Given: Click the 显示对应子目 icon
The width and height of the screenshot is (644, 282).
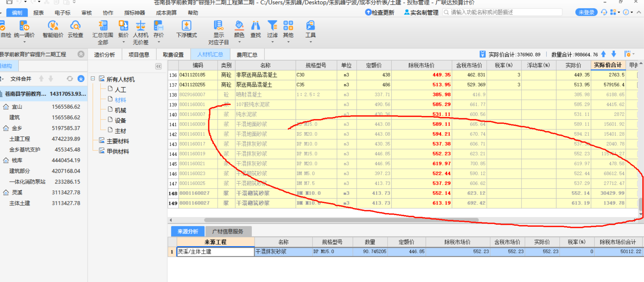Looking at the screenshot, I should point(218,25).
